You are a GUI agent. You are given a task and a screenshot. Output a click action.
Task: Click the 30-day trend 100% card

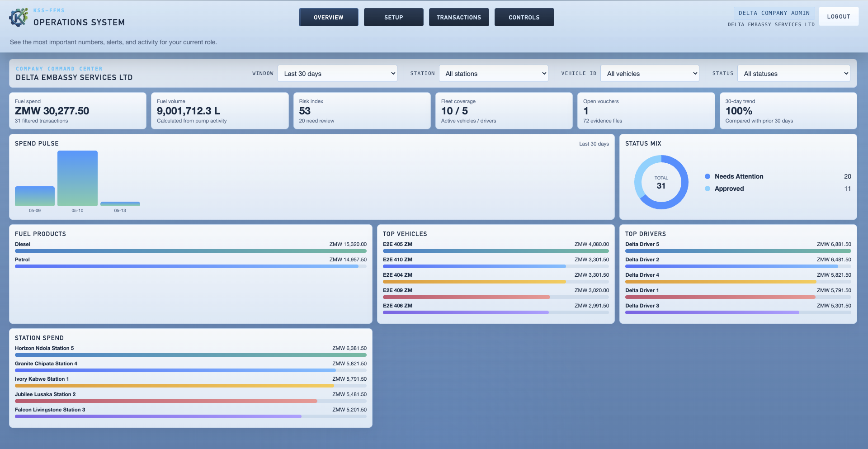788,111
